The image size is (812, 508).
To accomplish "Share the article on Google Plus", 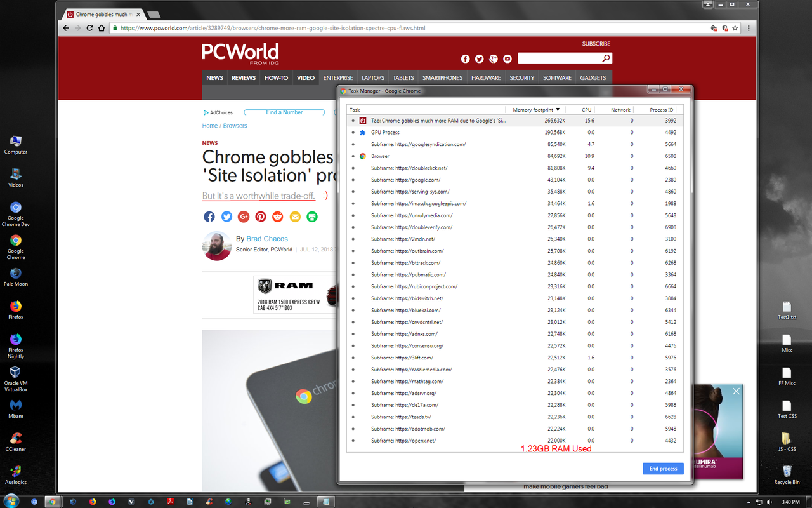I will [244, 217].
